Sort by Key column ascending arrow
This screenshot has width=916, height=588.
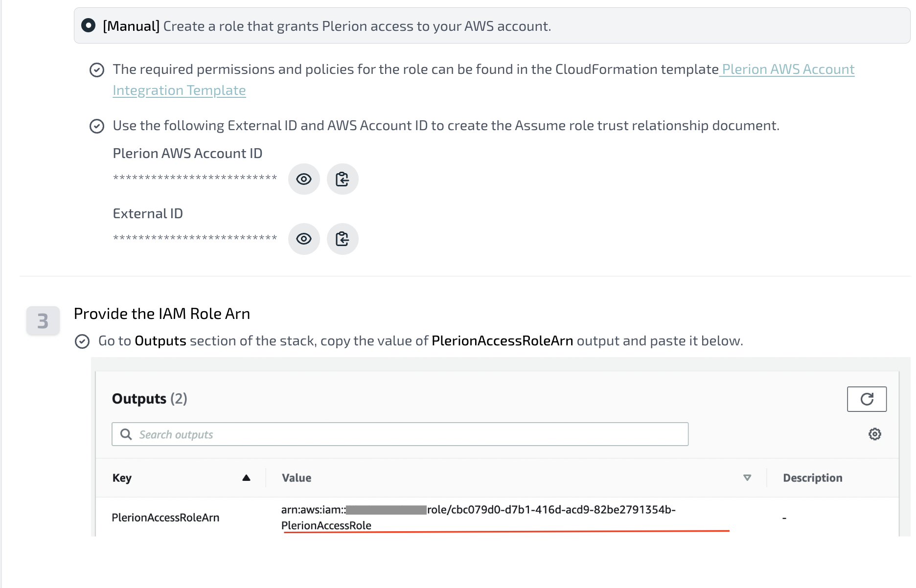(x=246, y=478)
